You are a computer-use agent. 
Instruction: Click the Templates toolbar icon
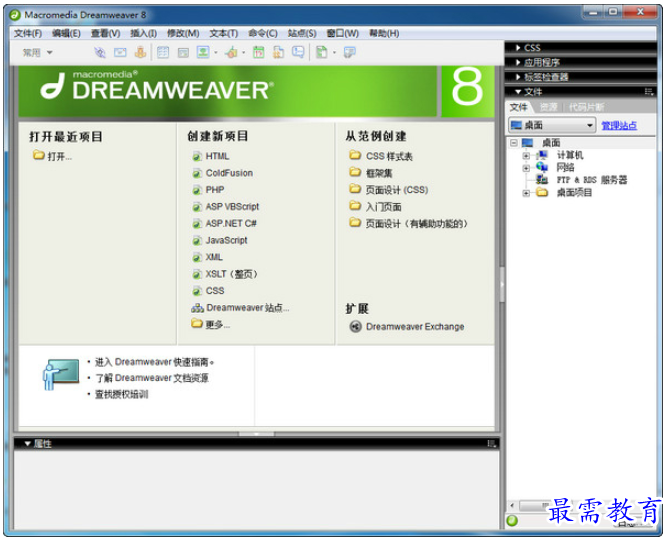[322, 53]
